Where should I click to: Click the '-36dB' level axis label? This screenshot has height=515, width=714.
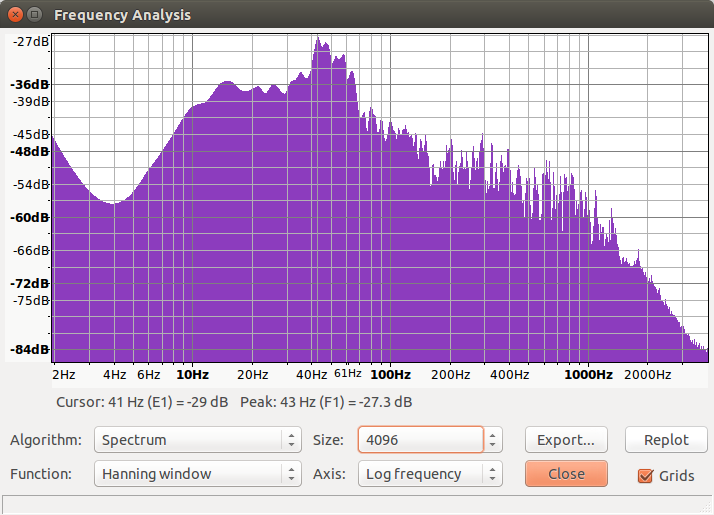(x=30, y=85)
